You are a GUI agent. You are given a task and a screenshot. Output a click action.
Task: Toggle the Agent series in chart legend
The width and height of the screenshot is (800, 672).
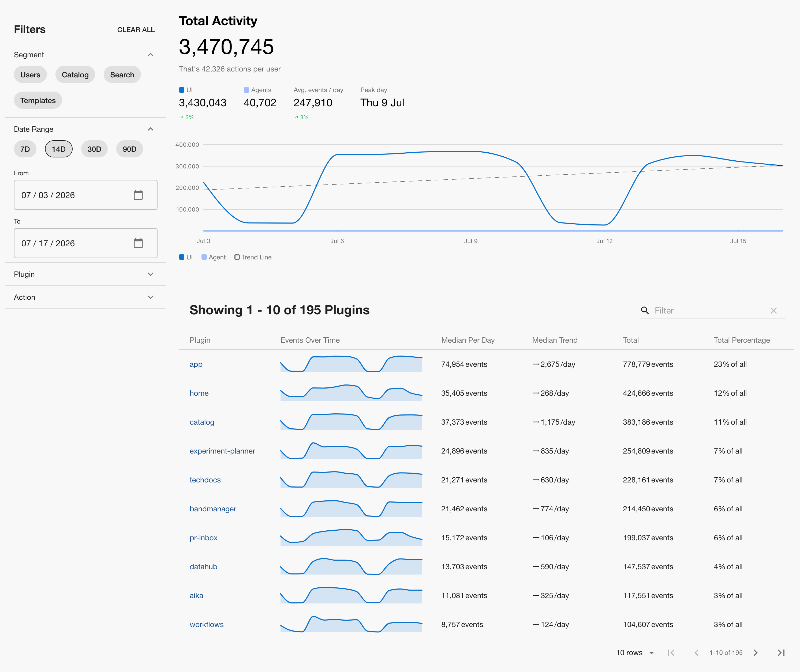pyautogui.click(x=214, y=257)
